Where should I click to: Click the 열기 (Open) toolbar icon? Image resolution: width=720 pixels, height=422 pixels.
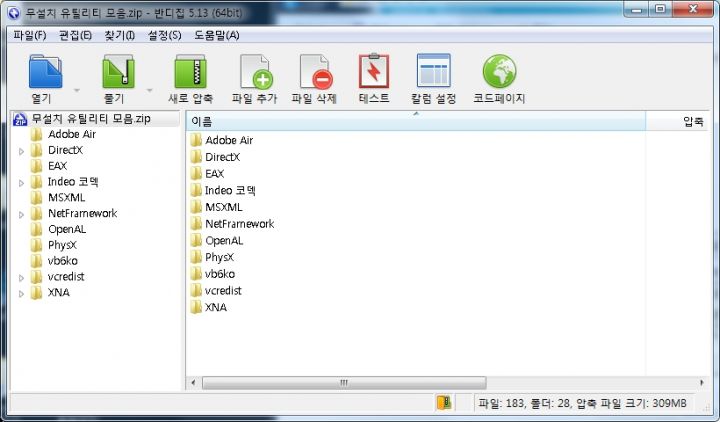[45, 73]
